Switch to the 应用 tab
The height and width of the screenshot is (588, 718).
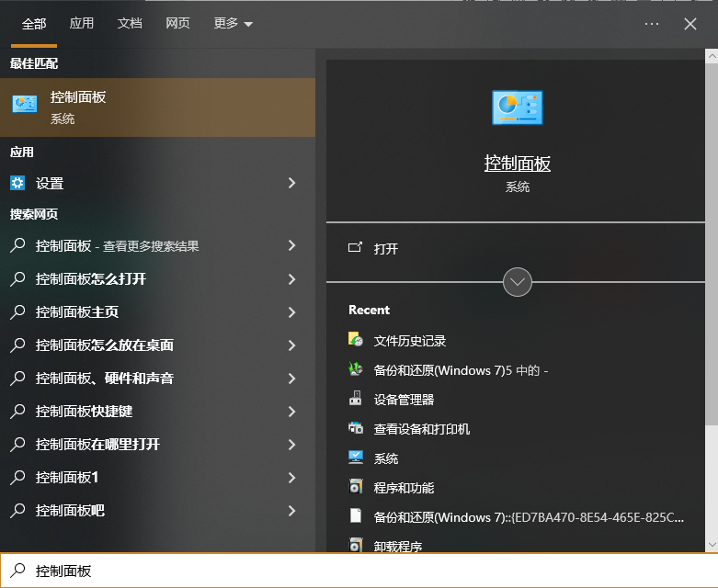82,23
